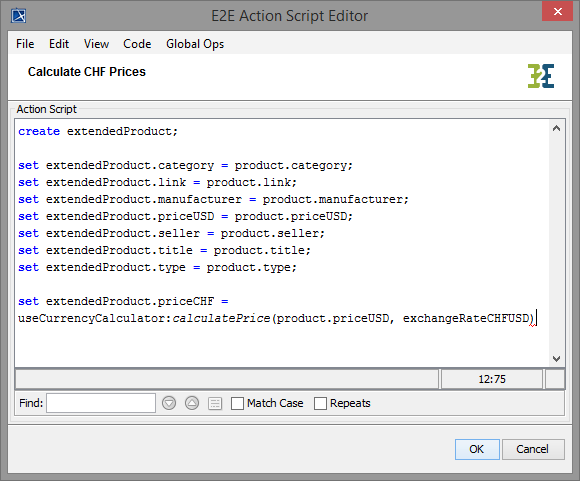Open the View menu
The width and height of the screenshot is (580, 481).
point(96,44)
